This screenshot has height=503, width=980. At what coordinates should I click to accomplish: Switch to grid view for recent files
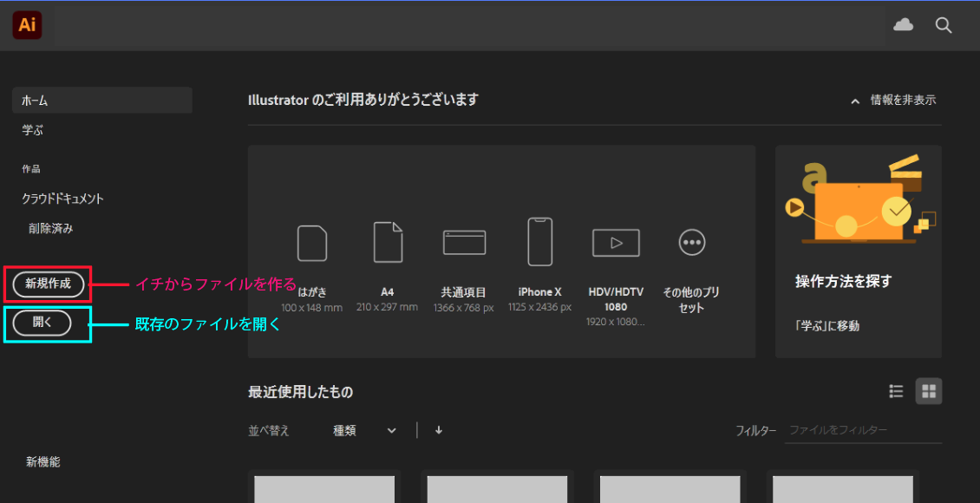click(x=928, y=391)
